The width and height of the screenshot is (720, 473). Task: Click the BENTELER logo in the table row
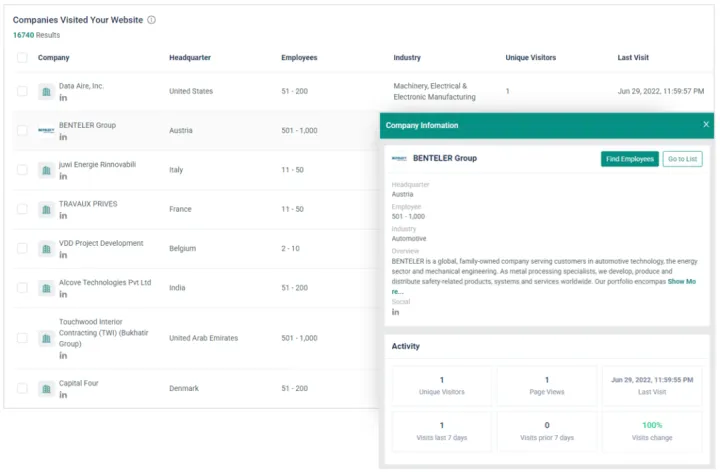click(46, 131)
